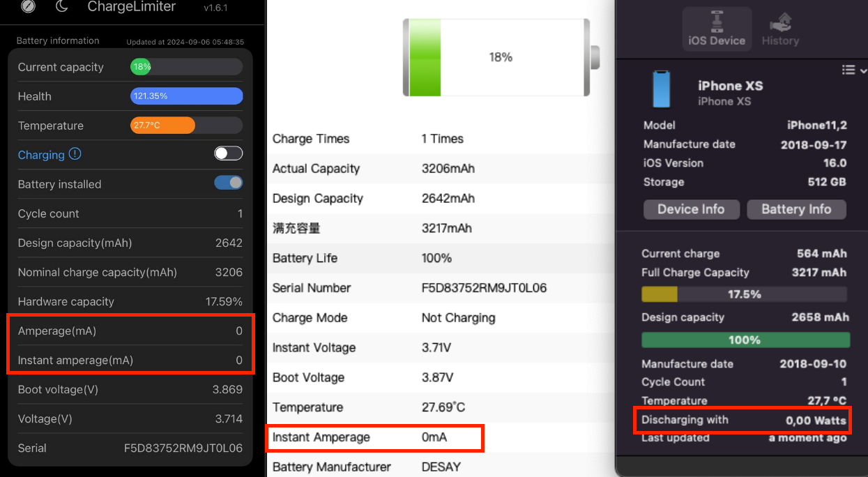The width and height of the screenshot is (868, 477).
Task: Open the Charging info circle icon
Action: 75,154
